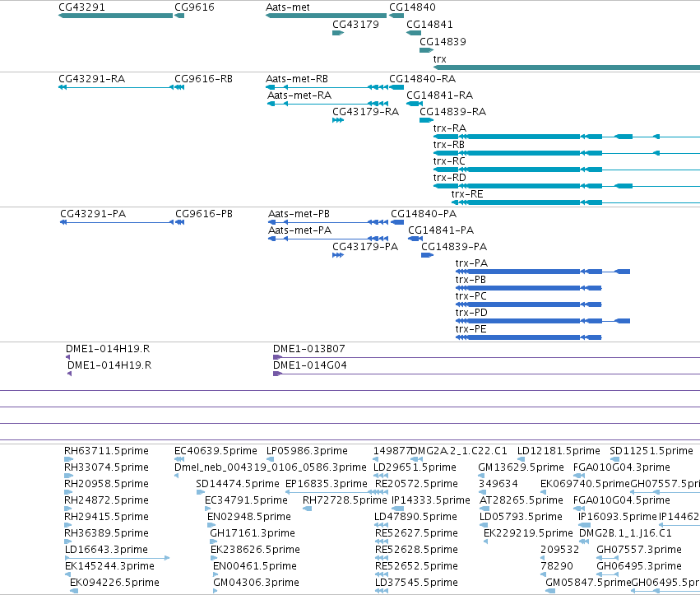Screen dimensions: 700x595
Task: Click the CG14840 gene label
Action: 412,7
